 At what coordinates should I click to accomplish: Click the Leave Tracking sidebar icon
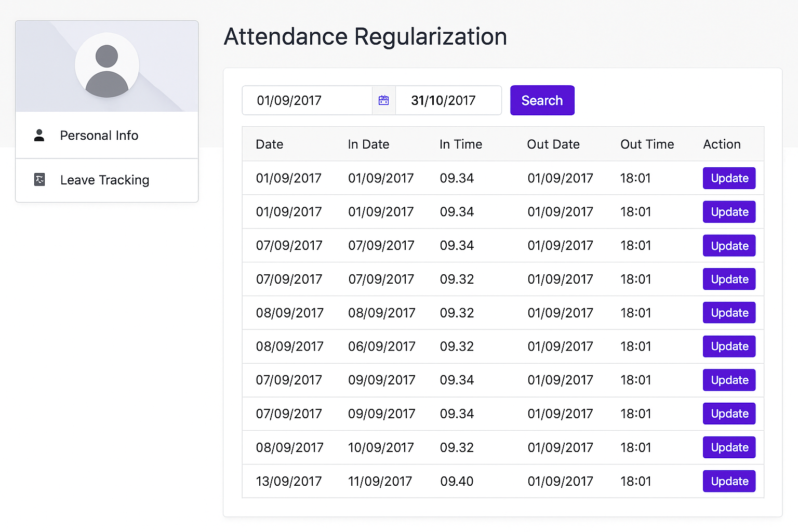tap(39, 180)
